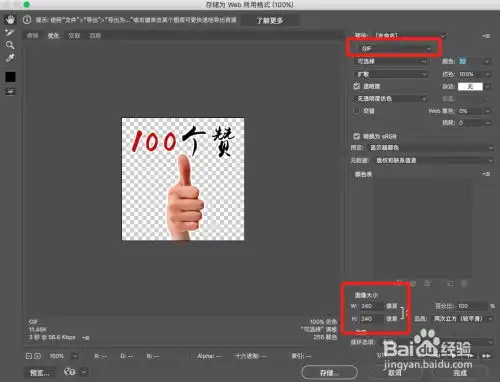The height and width of the screenshot is (382, 500).
Task: Click the W width 240 field
Action: tap(372, 306)
